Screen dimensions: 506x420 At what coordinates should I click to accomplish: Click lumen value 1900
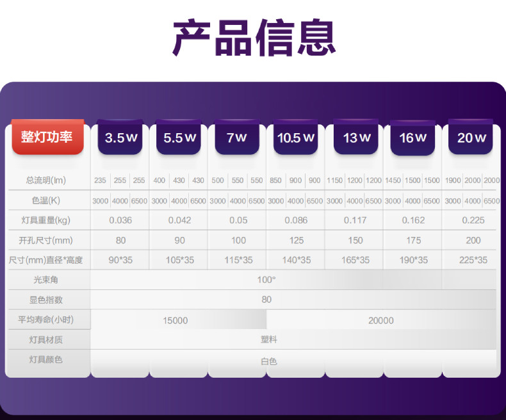453,181
